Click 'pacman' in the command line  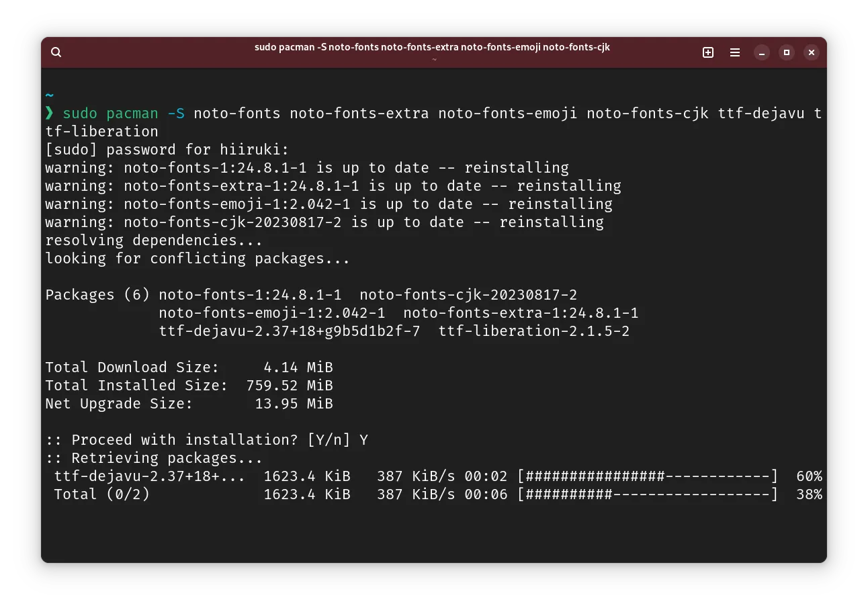pos(132,113)
